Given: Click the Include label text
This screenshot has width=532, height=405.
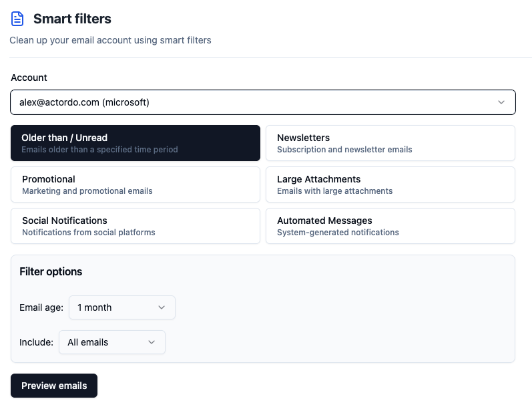Looking at the screenshot, I should click(x=36, y=342).
